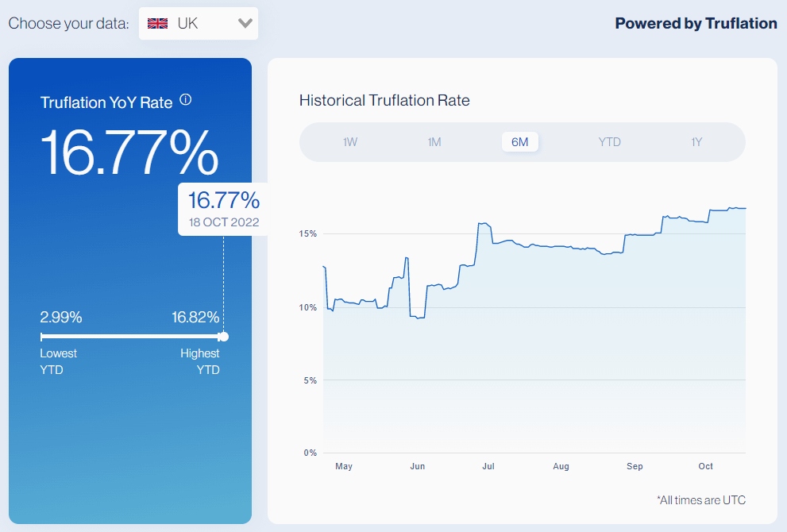Viewport: 787px width, 532px height.
Task: Click the Highest YTD 16.82% value
Action: click(195, 318)
